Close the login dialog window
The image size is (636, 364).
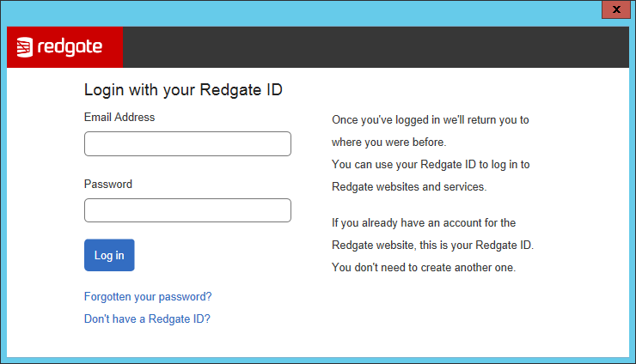pos(616,9)
